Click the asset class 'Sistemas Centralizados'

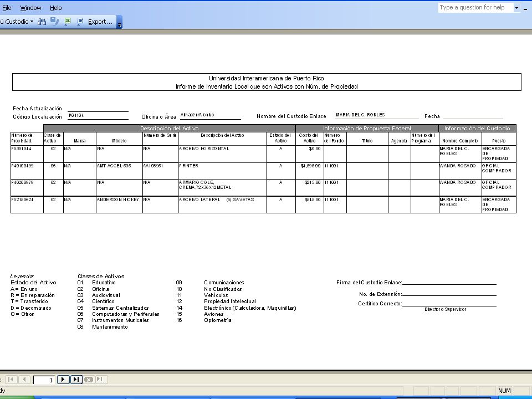tap(120, 308)
